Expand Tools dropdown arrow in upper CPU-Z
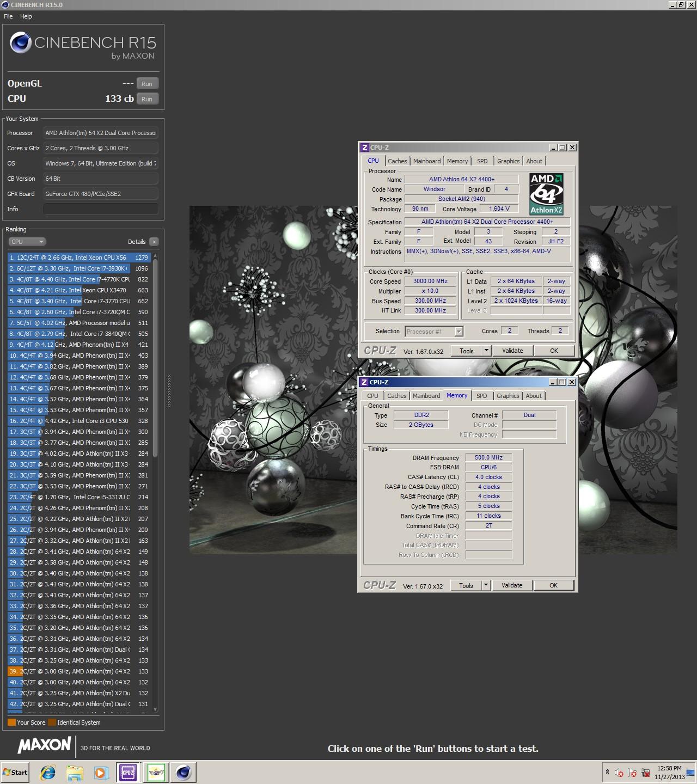 point(486,351)
